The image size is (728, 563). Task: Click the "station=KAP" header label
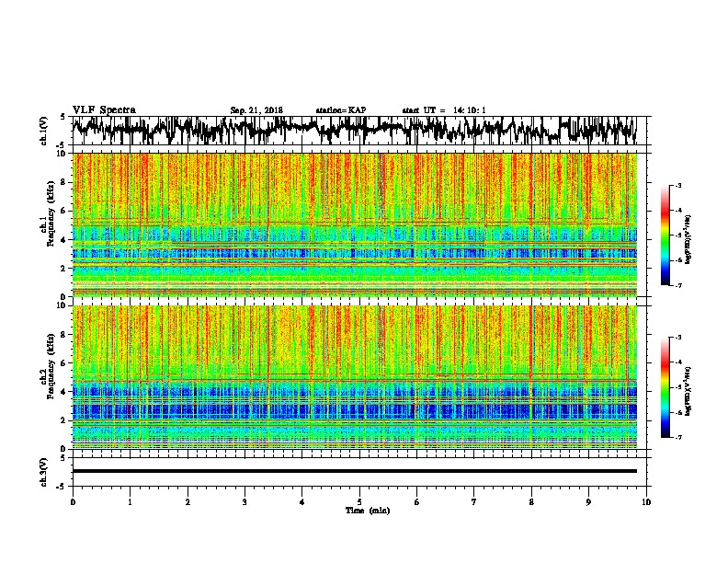click(x=341, y=110)
